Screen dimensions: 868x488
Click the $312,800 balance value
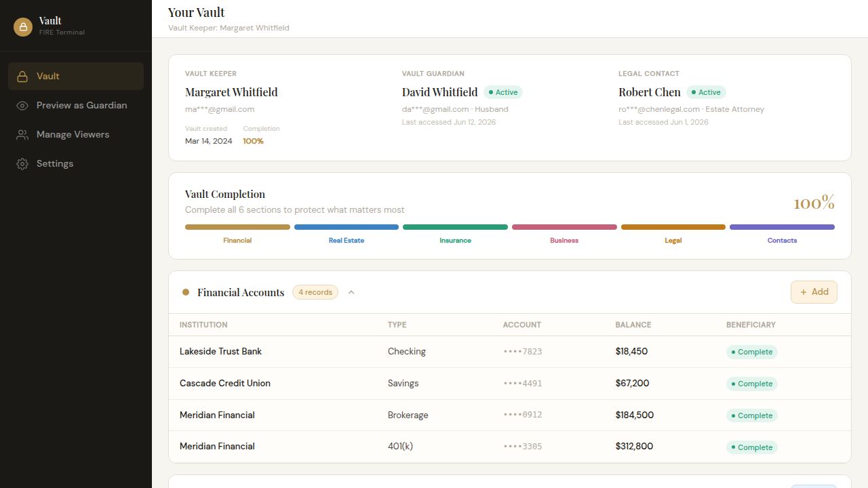click(634, 446)
